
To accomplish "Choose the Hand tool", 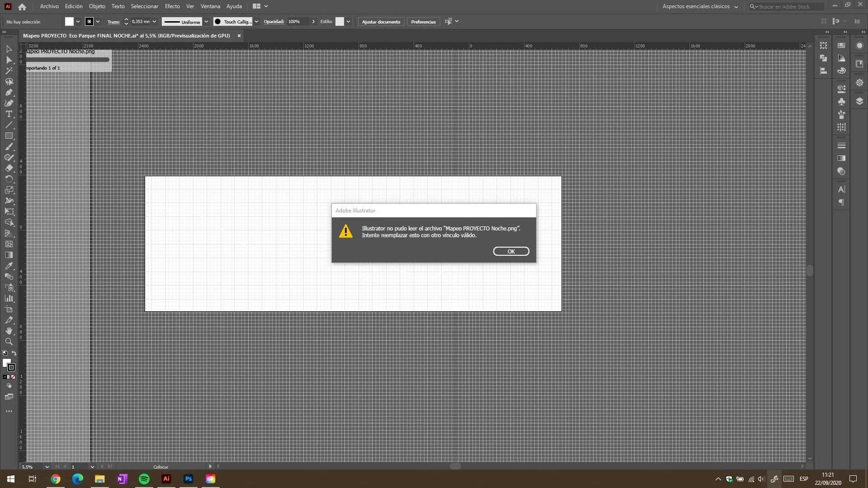I will tap(9, 331).
